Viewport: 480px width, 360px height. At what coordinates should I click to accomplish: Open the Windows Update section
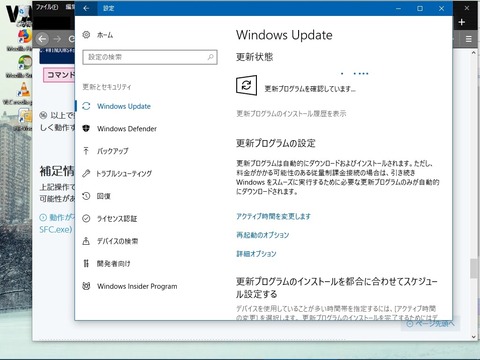pyautogui.click(x=124, y=106)
